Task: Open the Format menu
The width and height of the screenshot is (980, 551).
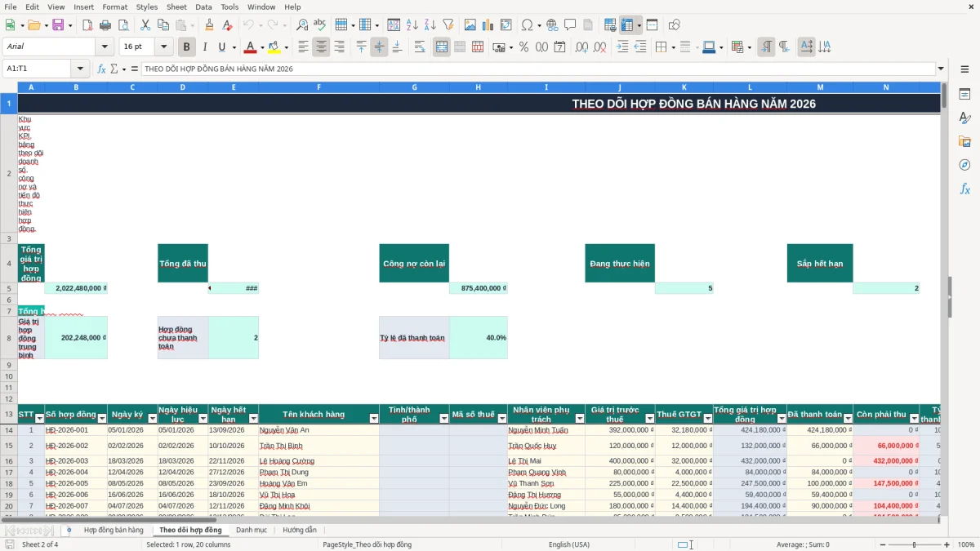Action: [114, 7]
